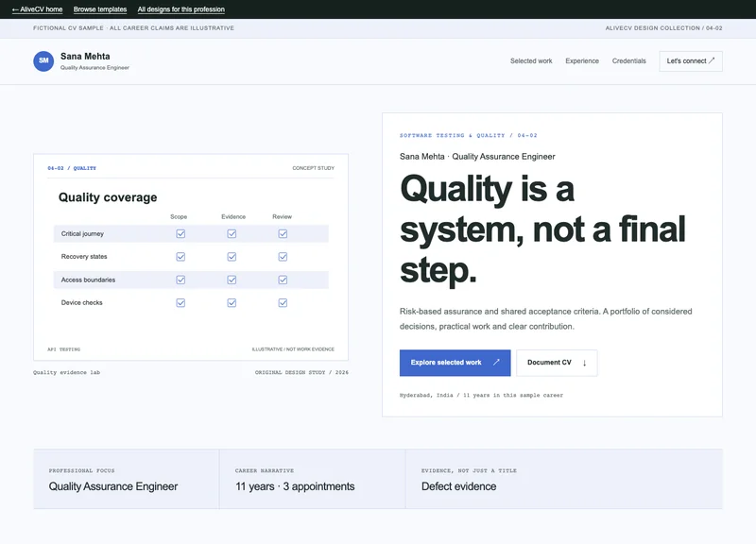Click the Access boundaries row label

[x=88, y=280]
